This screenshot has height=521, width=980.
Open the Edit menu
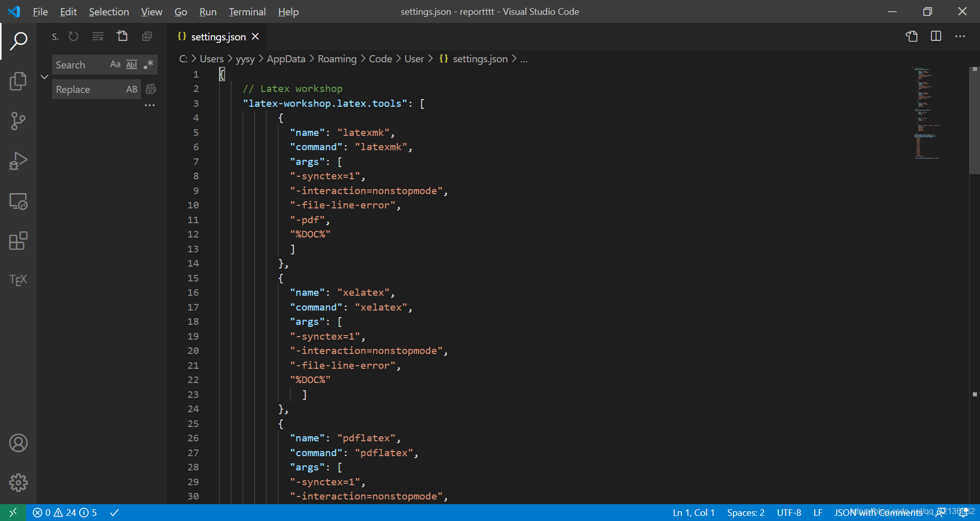(x=68, y=11)
